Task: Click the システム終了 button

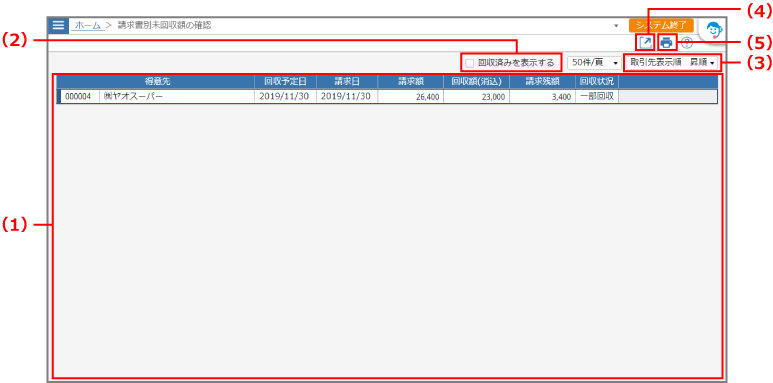Action: click(x=662, y=26)
